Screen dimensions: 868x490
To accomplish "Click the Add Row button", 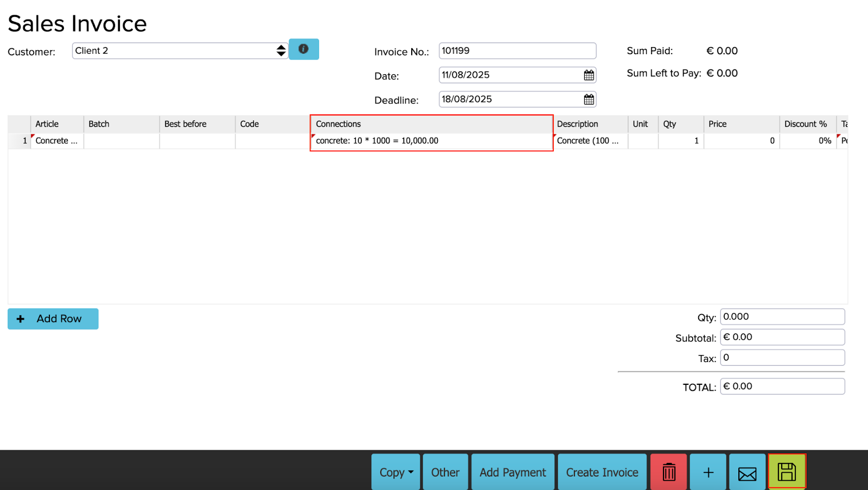I will coord(53,319).
